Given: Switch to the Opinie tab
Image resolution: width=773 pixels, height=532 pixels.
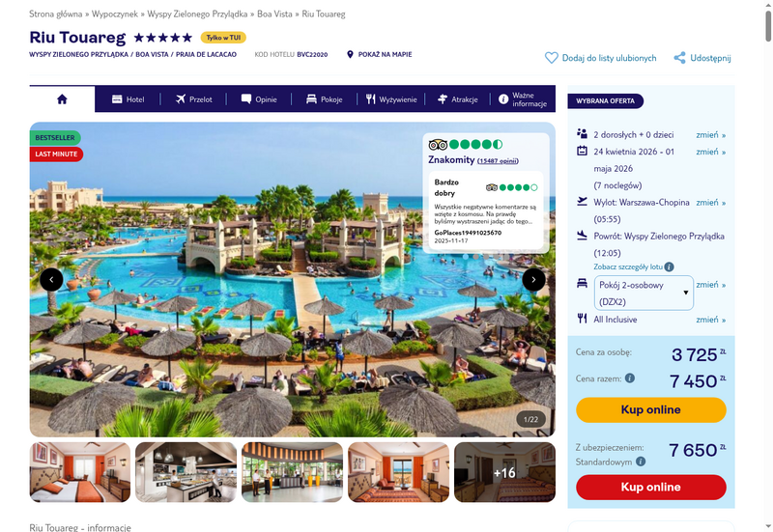Looking at the screenshot, I should tap(259, 99).
